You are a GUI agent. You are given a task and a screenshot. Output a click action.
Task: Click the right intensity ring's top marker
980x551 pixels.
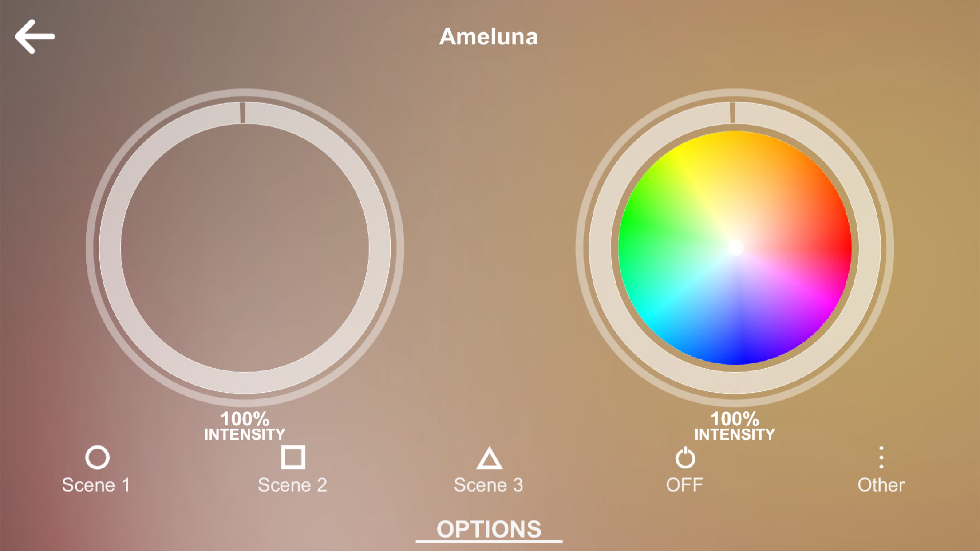pyautogui.click(x=732, y=113)
